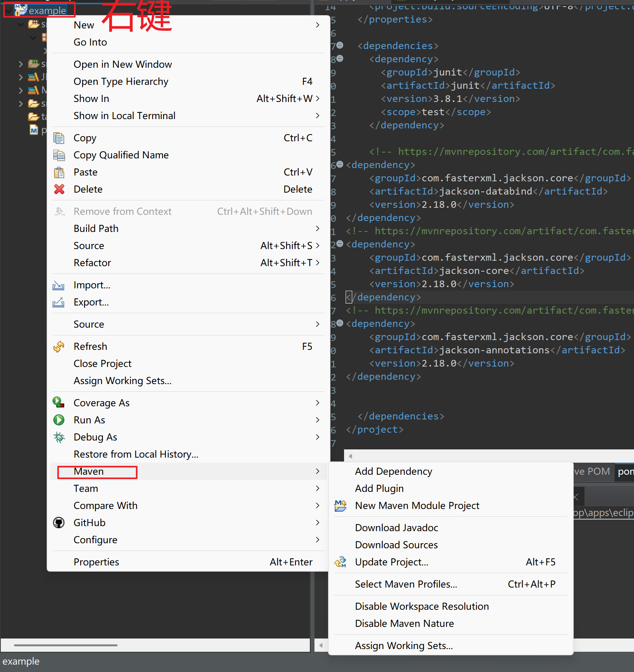Screen dimensions: 634x672
Task: Choose Download Sources menu entry
Action: [x=396, y=545]
